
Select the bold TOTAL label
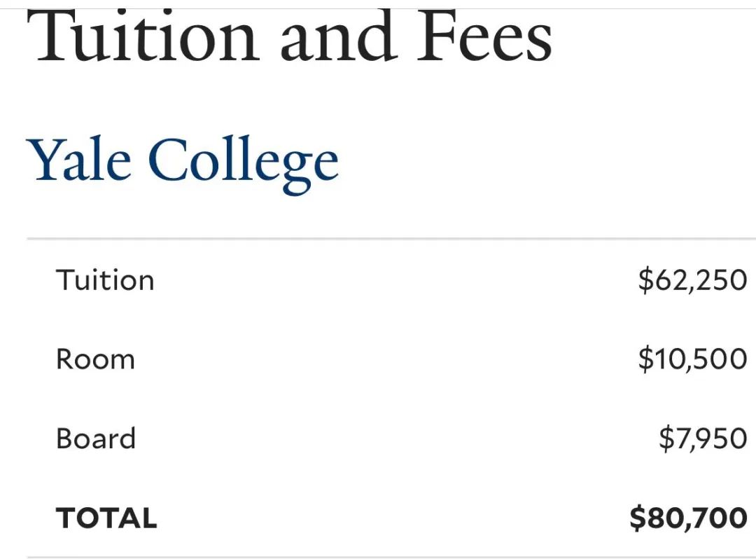[106, 518]
